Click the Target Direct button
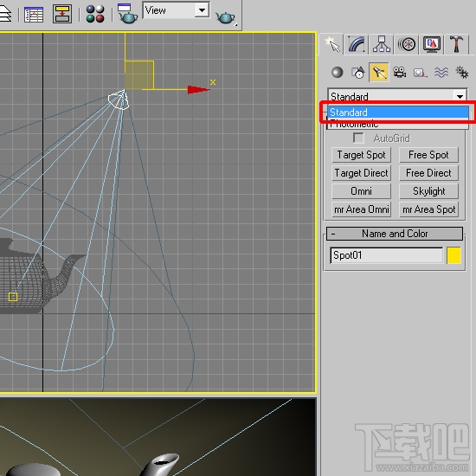The width and height of the screenshot is (476, 476). tap(361, 173)
